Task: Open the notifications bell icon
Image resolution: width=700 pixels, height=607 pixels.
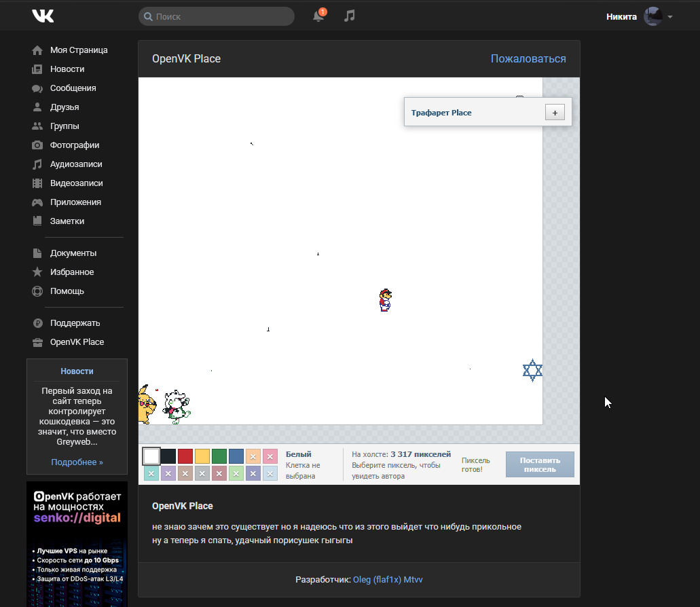Action: [318, 16]
